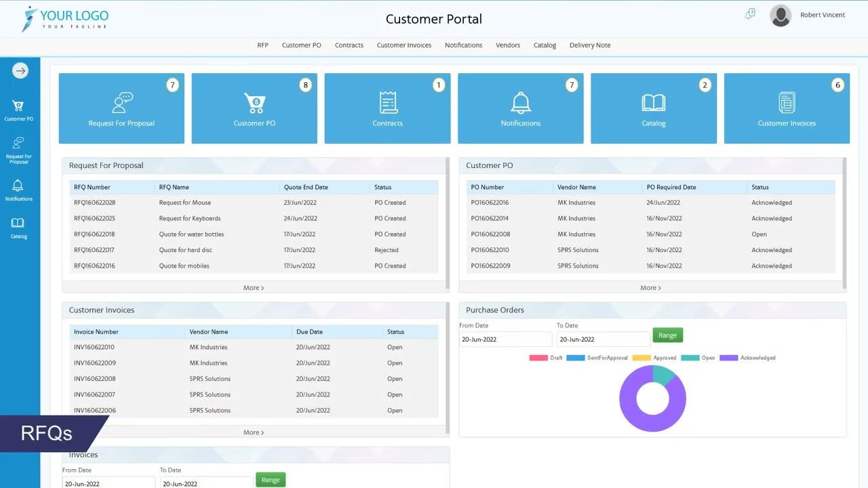Screen dimensions: 868x488
Task: Toggle Draft legend swatch in chart
Action: [x=538, y=358]
